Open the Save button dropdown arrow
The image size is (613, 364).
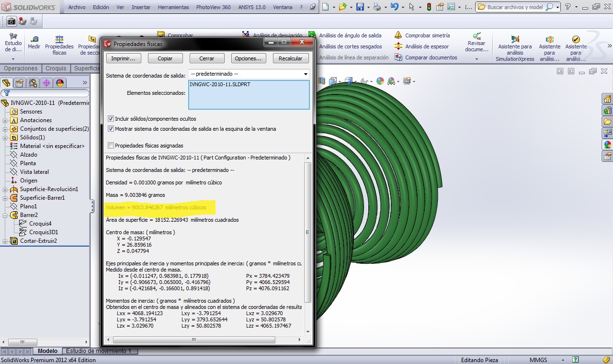click(367, 7)
